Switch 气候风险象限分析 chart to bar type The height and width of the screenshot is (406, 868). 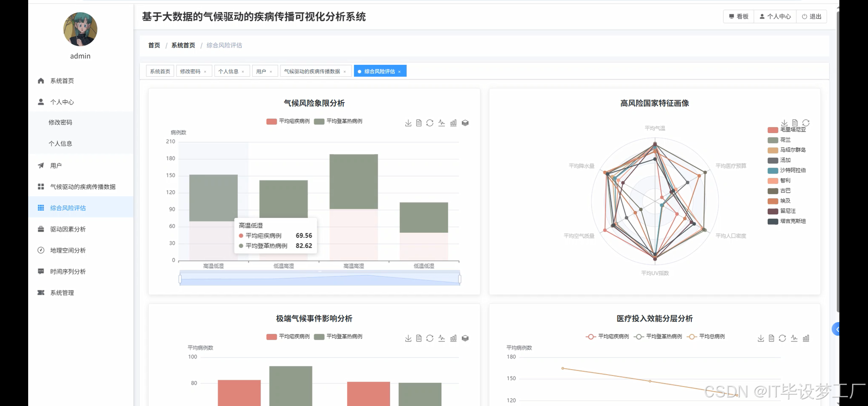pos(454,123)
